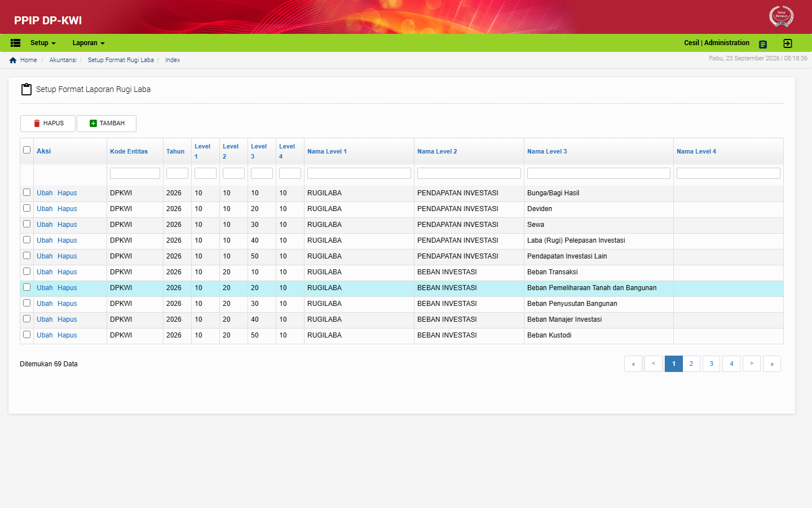Click the Home house icon in breadcrumb
The height and width of the screenshot is (508, 812).
coord(13,60)
